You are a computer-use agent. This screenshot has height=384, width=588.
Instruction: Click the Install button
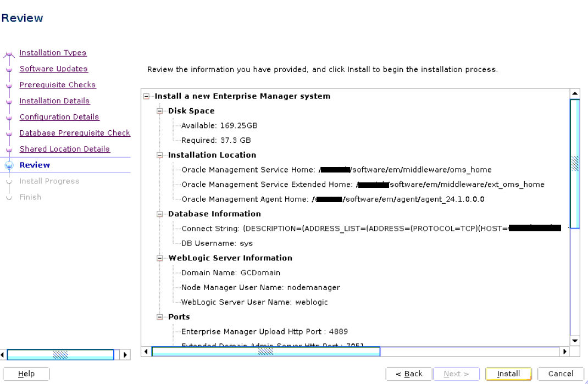[508, 374]
